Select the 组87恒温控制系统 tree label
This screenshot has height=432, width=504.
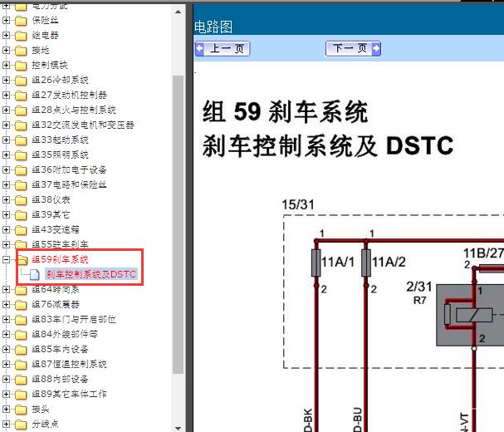click(x=69, y=364)
